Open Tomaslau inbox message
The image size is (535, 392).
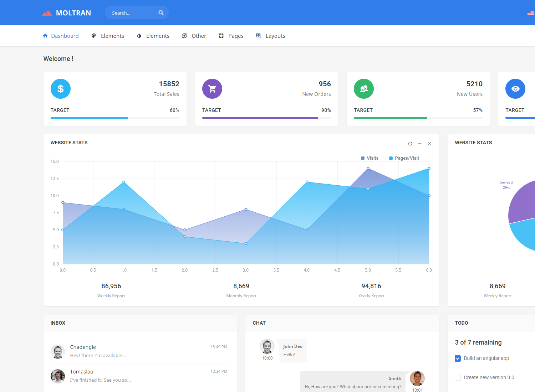140,376
